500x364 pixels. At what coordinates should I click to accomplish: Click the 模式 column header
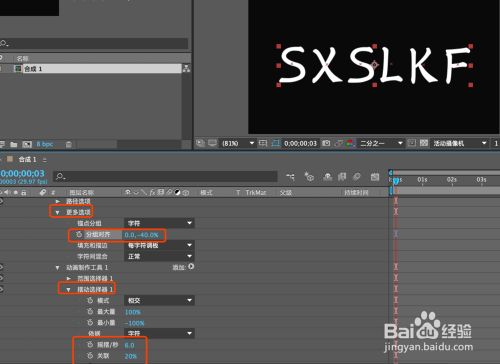[206, 193]
